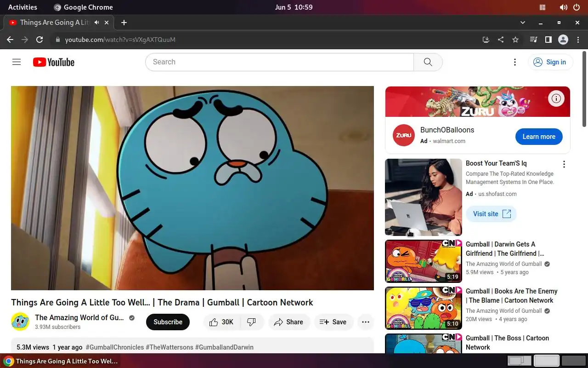Open the laptop woman ad thumbnail
The image size is (588, 368).
(424, 197)
